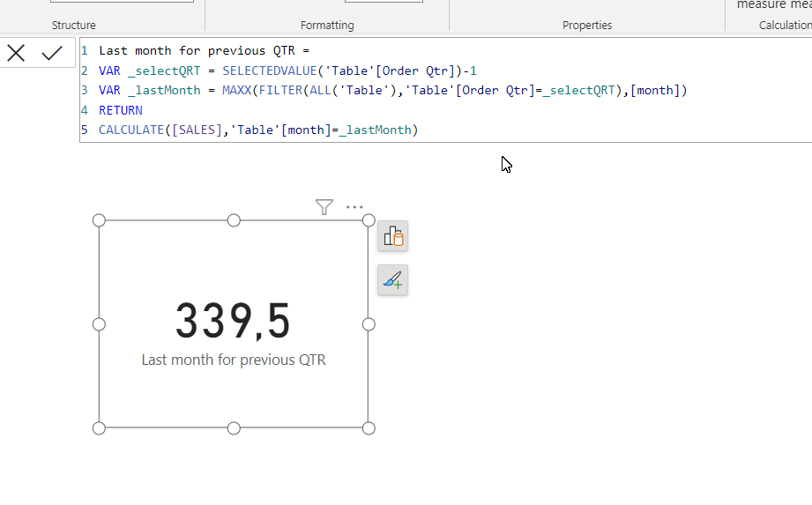Click the card label Last month for previous QTR

click(234, 360)
